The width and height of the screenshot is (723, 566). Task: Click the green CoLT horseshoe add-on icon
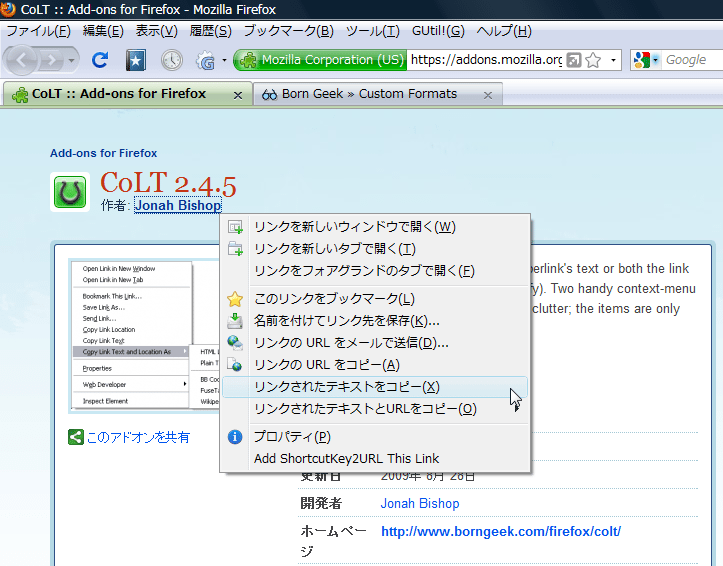[70, 192]
